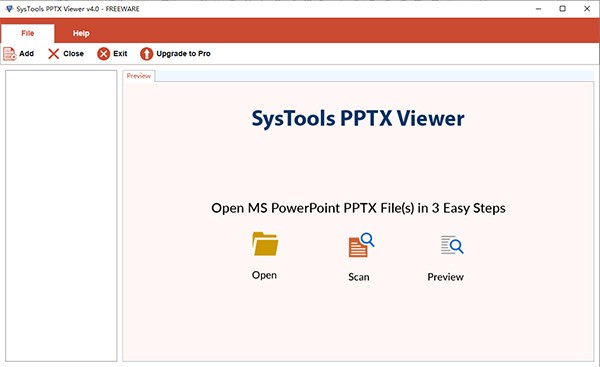Click the empty file list panel

tap(61, 215)
